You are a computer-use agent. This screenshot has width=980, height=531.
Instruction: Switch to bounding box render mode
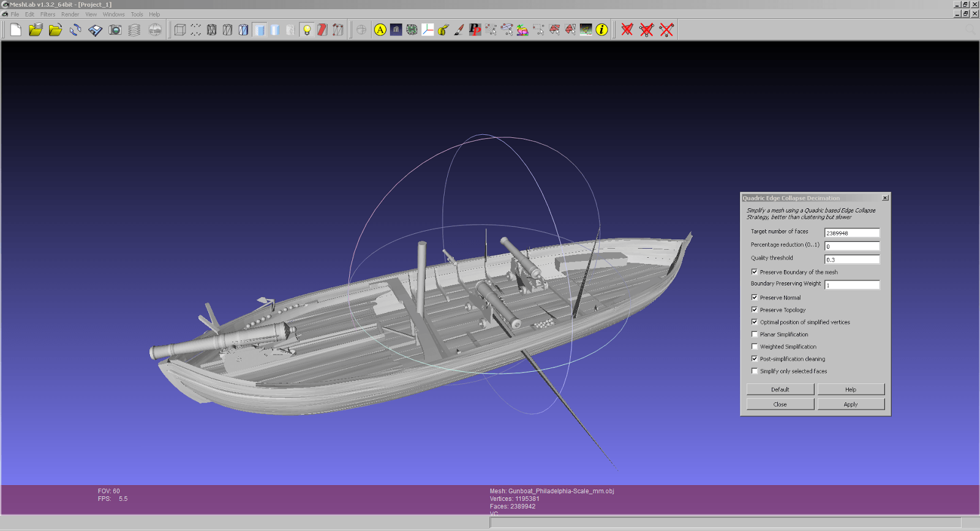pyautogui.click(x=179, y=29)
